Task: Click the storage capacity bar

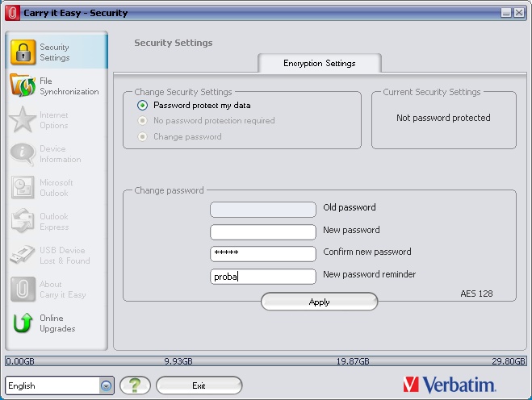Action: click(x=266, y=361)
